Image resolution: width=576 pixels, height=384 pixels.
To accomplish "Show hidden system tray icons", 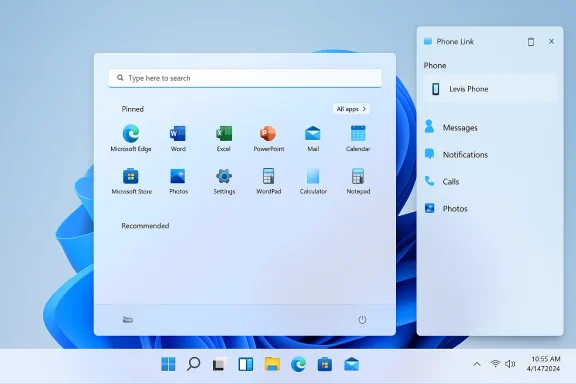I will (x=477, y=364).
